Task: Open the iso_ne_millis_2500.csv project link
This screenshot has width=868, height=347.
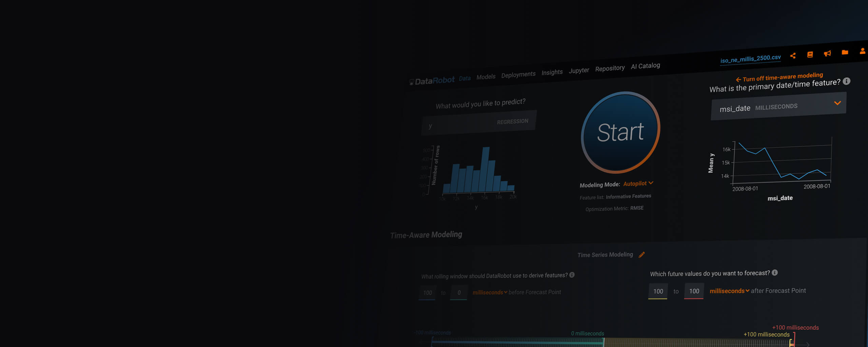Action: pos(750,59)
